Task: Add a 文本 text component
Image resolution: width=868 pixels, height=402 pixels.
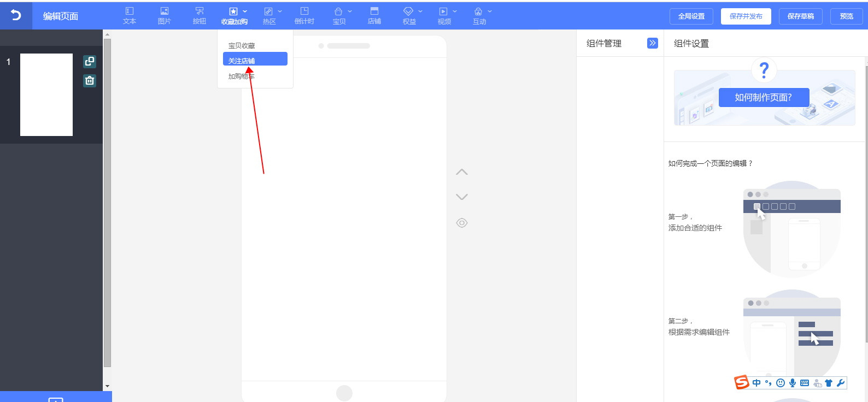Action: pyautogui.click(x=130, y=16)
